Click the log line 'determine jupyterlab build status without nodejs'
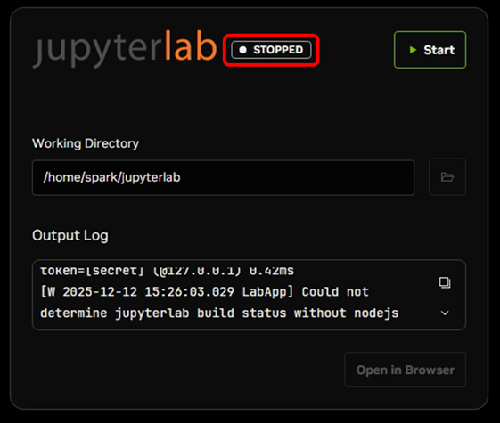 219,313
